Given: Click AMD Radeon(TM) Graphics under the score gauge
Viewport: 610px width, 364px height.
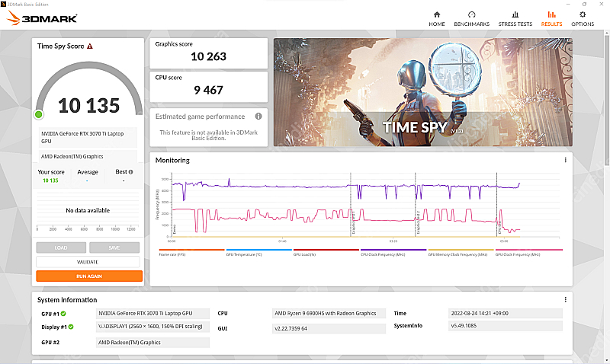Looking at the screenshot, I should (88, 156).
